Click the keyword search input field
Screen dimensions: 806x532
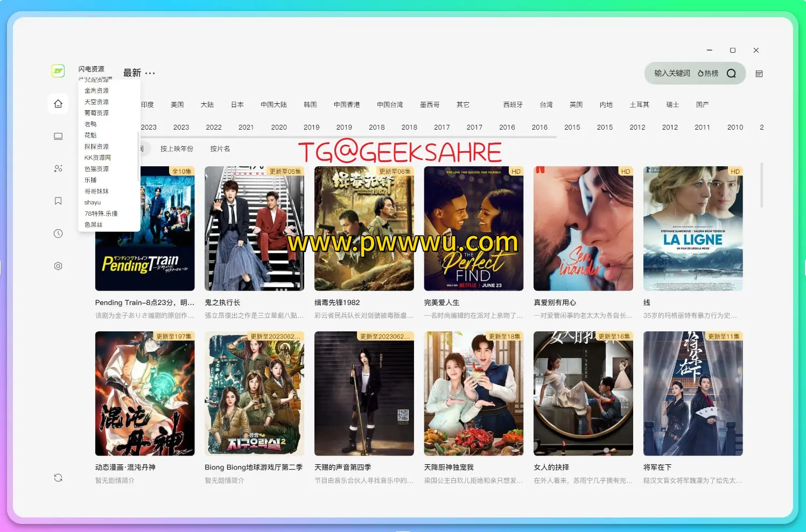(x=670, y=73)
